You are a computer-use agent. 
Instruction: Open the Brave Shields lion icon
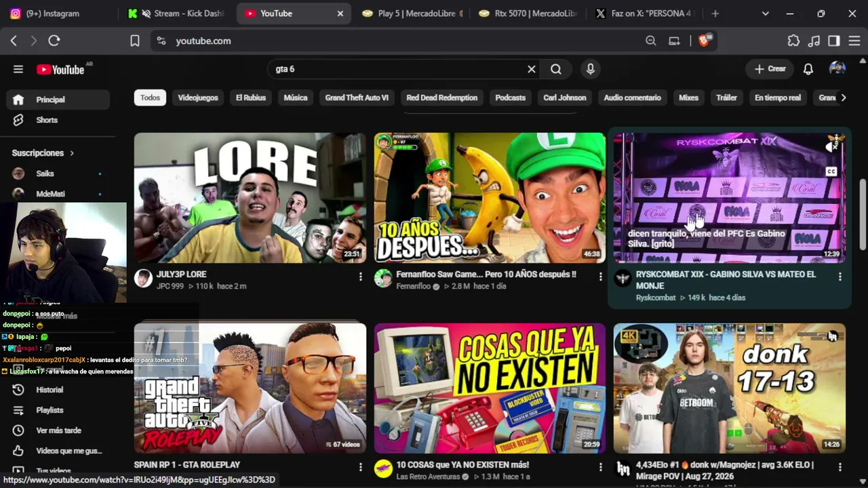point(705,41)
